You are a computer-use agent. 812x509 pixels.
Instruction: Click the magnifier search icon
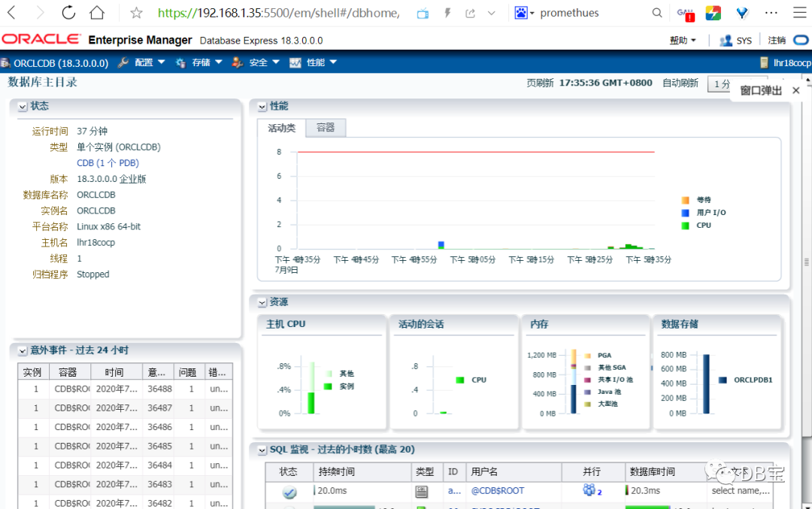(657, 13)
